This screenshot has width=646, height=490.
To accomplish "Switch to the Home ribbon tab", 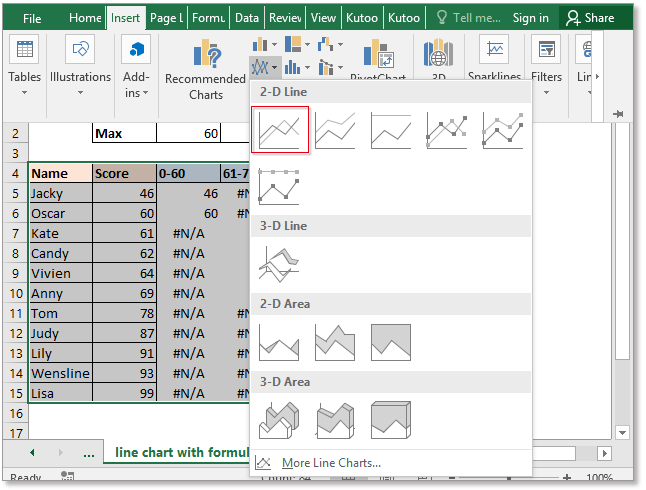I will tap(85, 18).
